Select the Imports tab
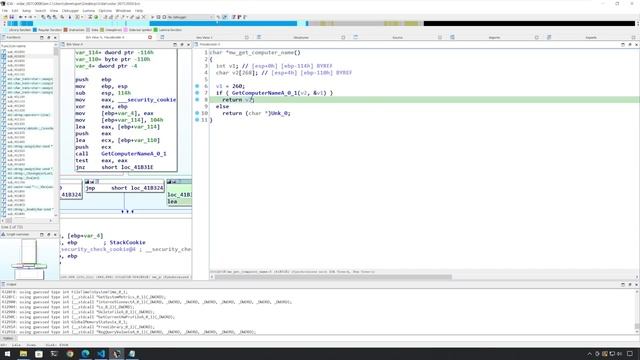This screenshot has height=360, width=640. pyautogui.click(x=494, y=37)
